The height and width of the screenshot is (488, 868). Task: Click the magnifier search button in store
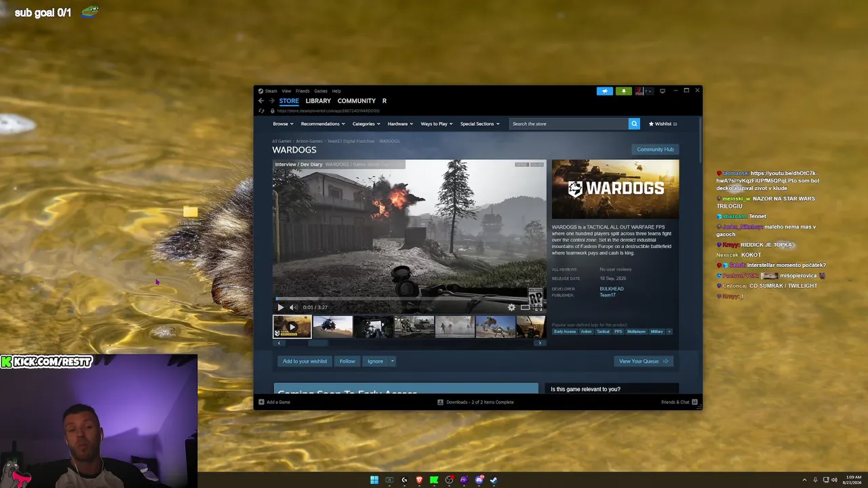pos(634,124)
